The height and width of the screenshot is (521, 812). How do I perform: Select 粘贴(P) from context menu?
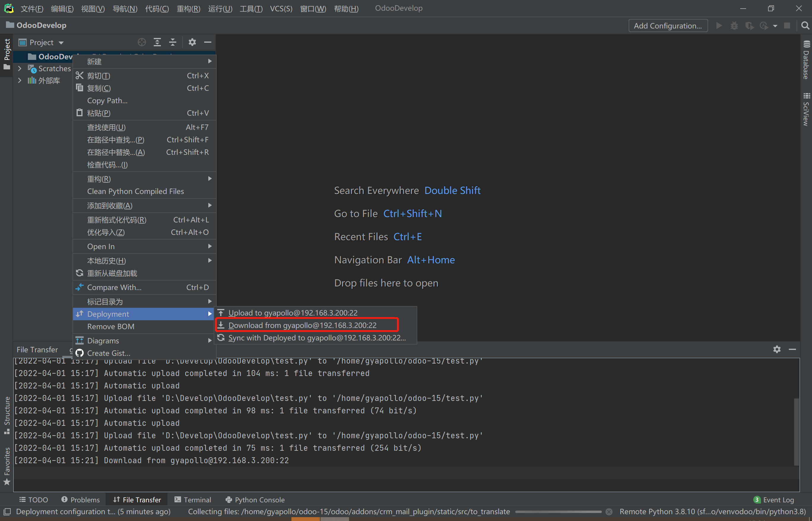(145, 113)
